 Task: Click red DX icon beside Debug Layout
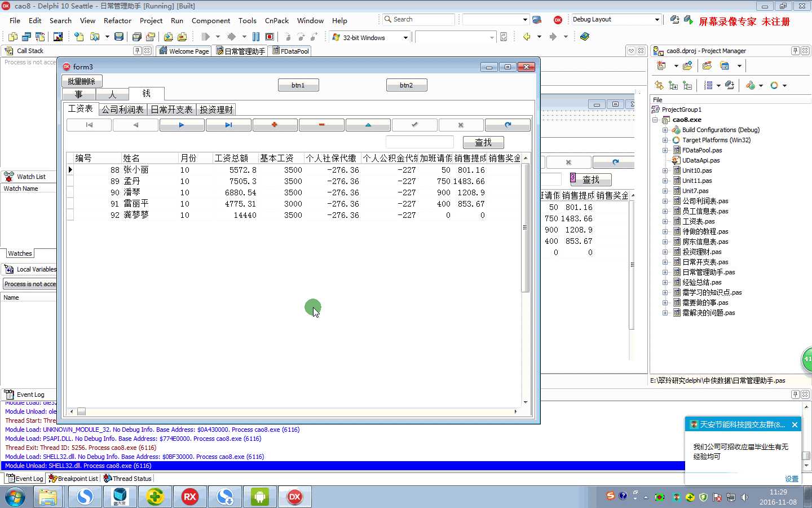(x=558, y=20)
